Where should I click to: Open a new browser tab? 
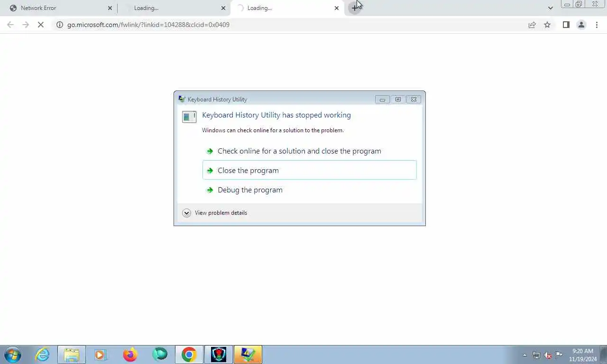(355, 8)
